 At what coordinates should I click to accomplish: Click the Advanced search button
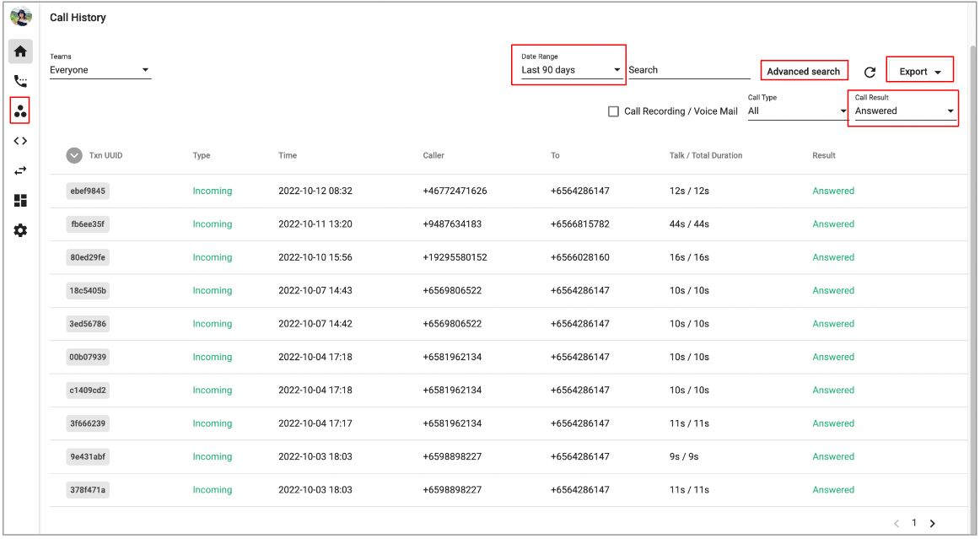pos(803,72)
